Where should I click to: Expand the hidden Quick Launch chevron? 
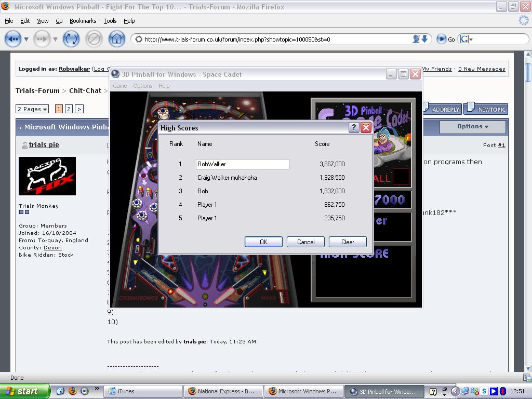(97, 389)
